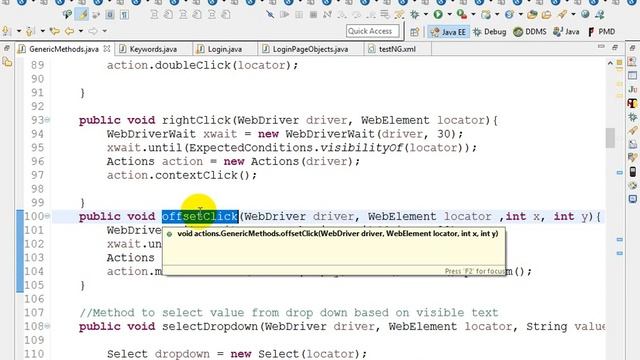
Task: Click Run Last Tool with red toolbox icon
Action: (x=462, y=15)
